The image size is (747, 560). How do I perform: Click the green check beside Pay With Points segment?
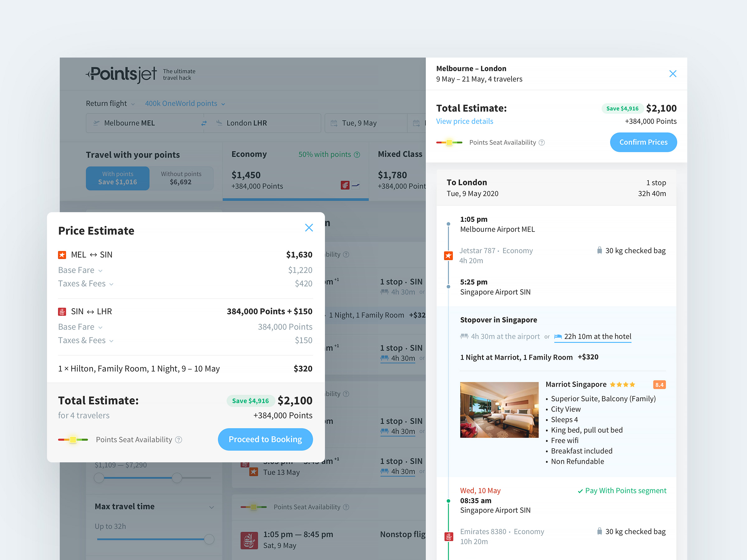pos(580,491)
